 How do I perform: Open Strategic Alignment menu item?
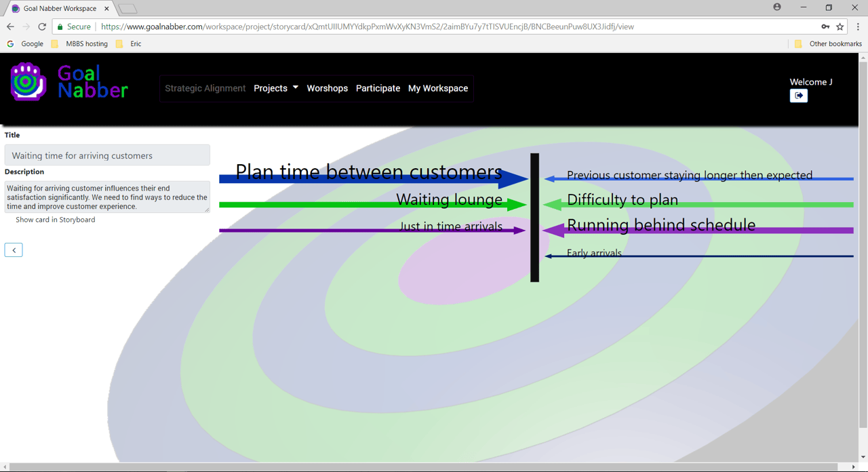[205, 88]
